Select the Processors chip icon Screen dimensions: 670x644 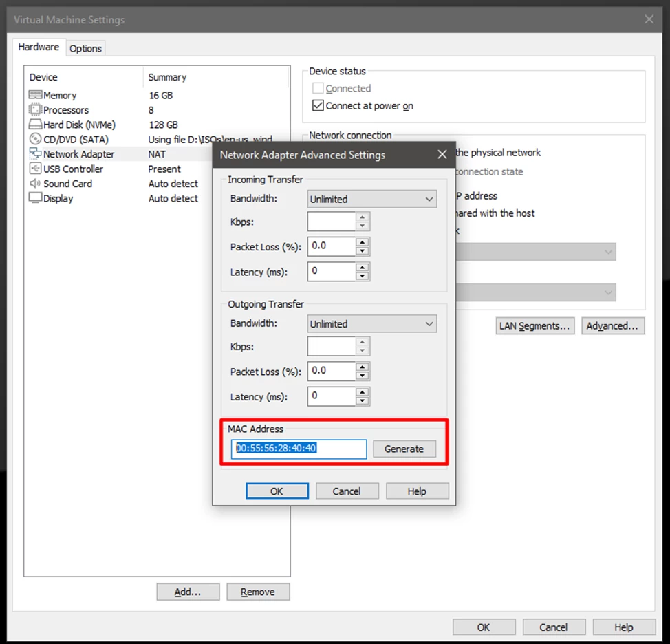pyautogui.click(x=35, y=110)
